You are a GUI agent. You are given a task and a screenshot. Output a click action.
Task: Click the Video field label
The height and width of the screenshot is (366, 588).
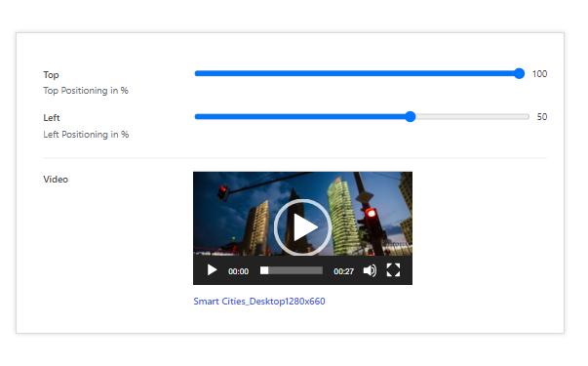(x=56, y=180)
